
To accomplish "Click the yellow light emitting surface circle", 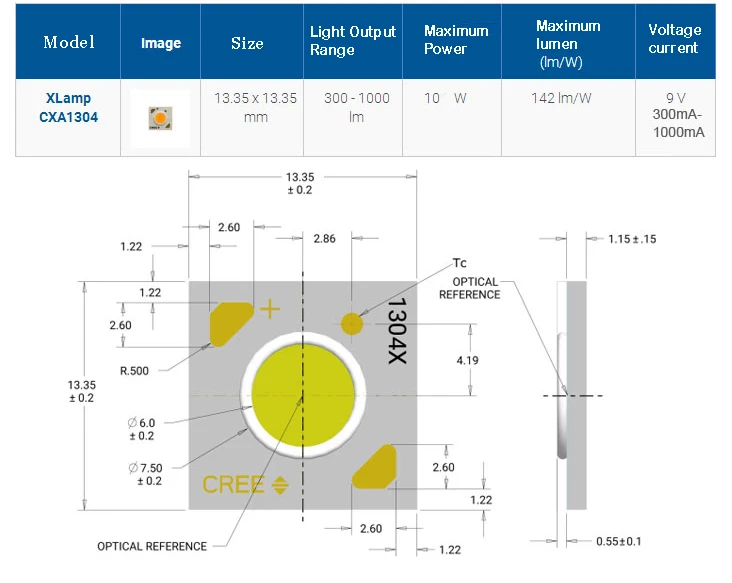I will [303, 395].
